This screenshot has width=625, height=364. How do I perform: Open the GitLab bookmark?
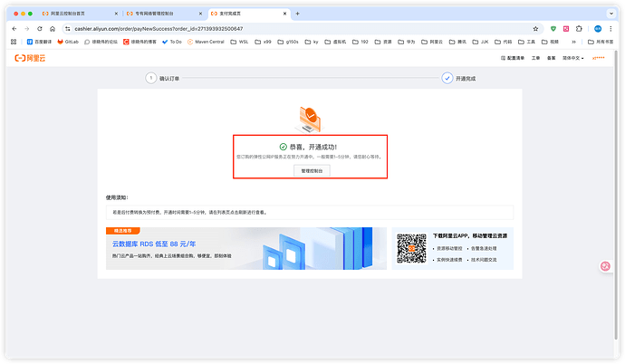tap(68, 42)
